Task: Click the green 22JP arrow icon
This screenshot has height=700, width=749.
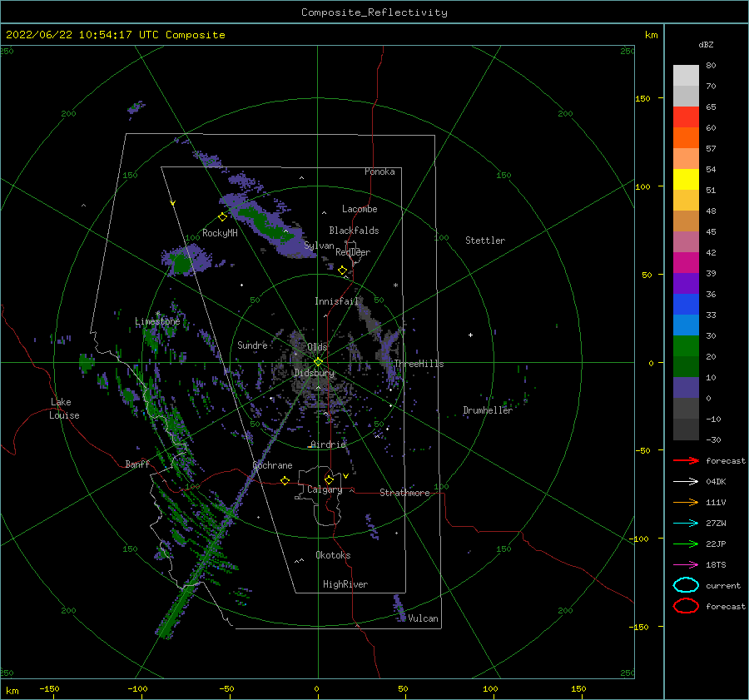Action: pos(686,544)
